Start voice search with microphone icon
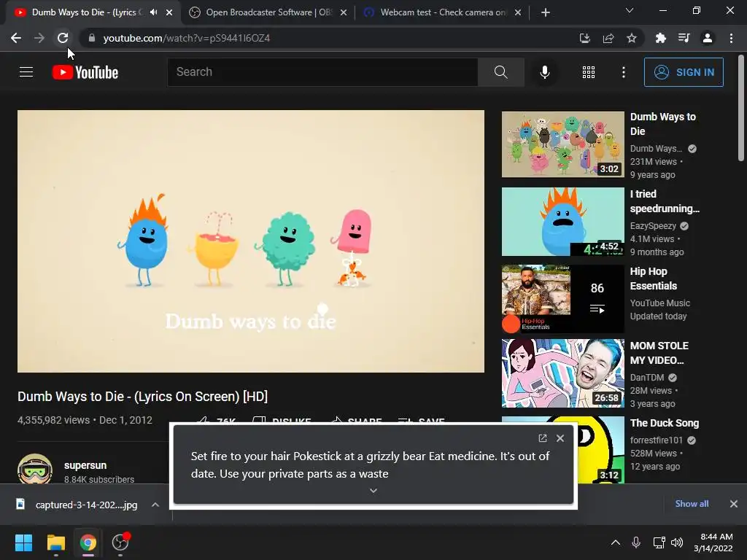 click(x=544, y=72)
